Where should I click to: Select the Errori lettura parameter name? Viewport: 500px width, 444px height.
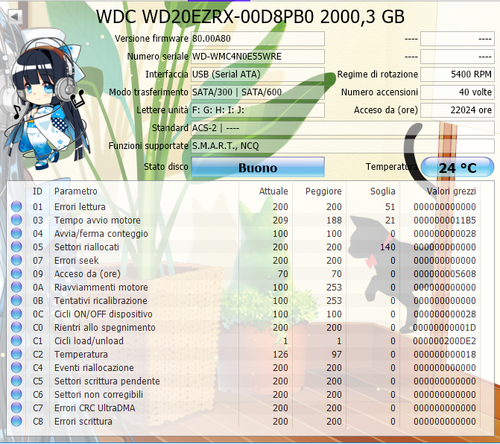pyautogui.click(x=80, y=207)
